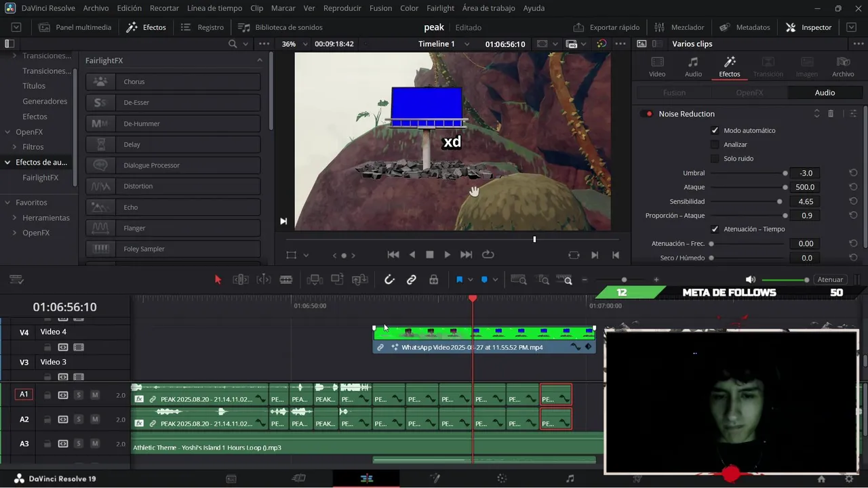
Task: Check the Solo ruido checkbox
Action: 715,159
